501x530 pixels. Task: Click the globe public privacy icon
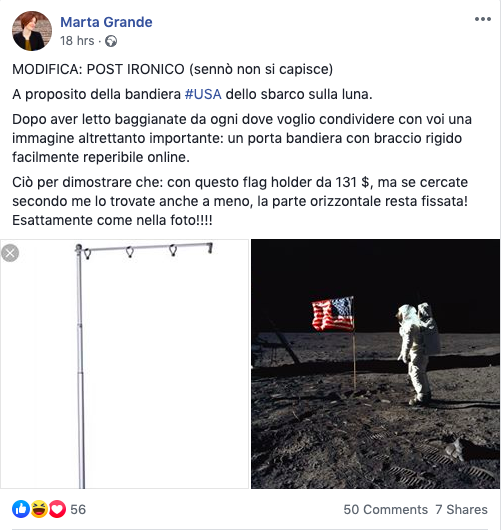pos(111,41)
